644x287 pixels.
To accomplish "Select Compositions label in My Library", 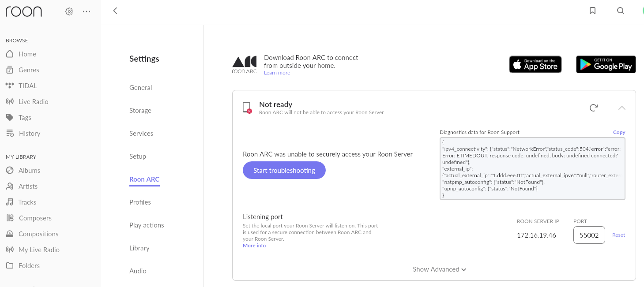I will (38, 234).
